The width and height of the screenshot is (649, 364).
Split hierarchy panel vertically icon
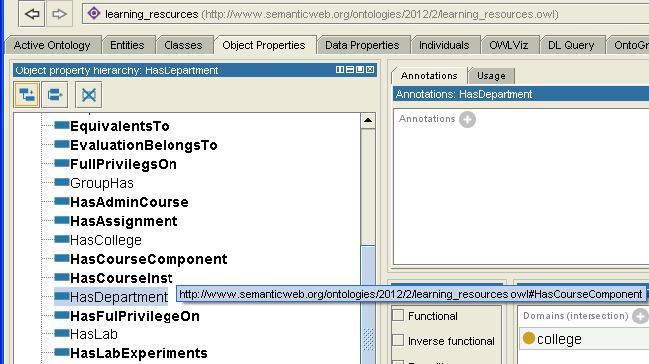[x=340, y=70]
